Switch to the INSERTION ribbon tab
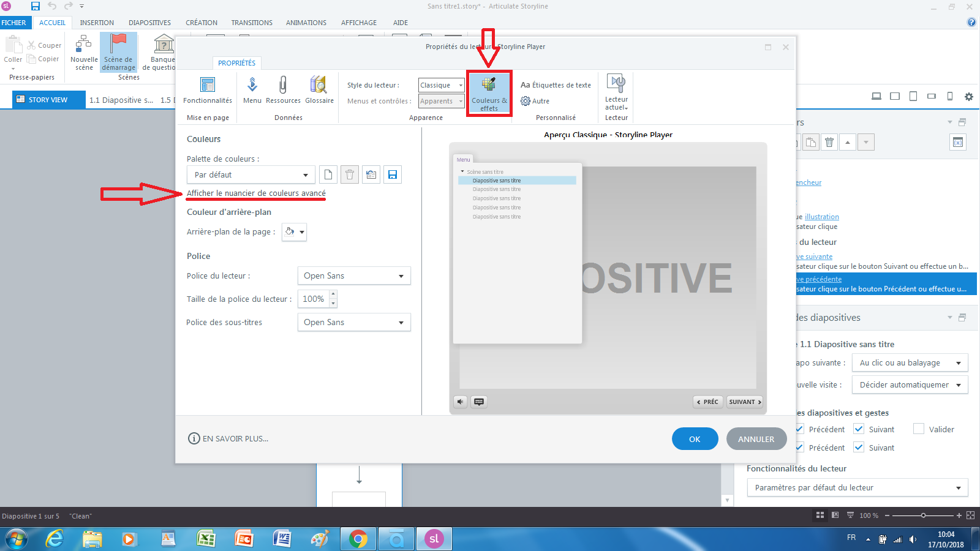 tap(97, 23)
